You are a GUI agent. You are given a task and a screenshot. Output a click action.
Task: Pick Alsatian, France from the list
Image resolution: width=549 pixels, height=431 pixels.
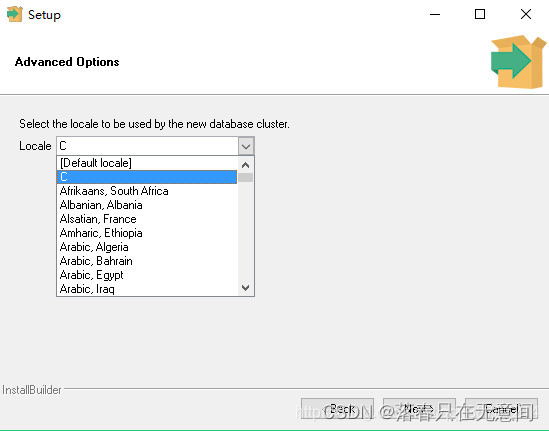coord(147,219)
